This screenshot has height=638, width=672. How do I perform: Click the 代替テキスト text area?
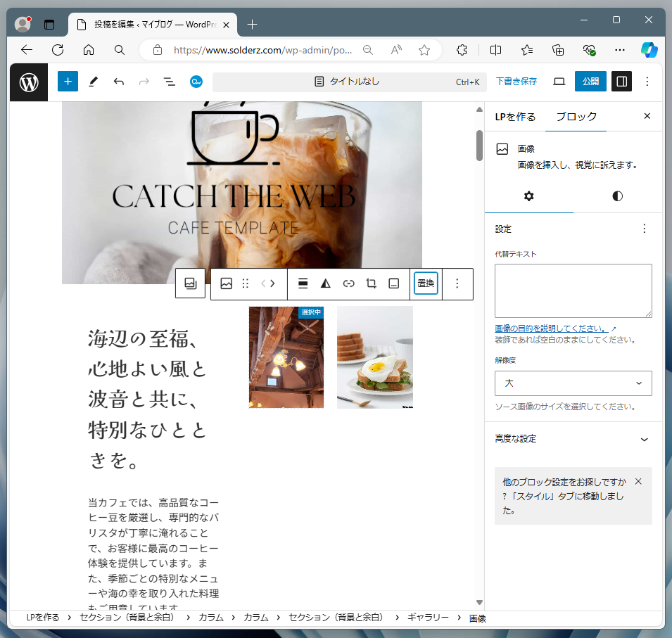click(573, 291)
